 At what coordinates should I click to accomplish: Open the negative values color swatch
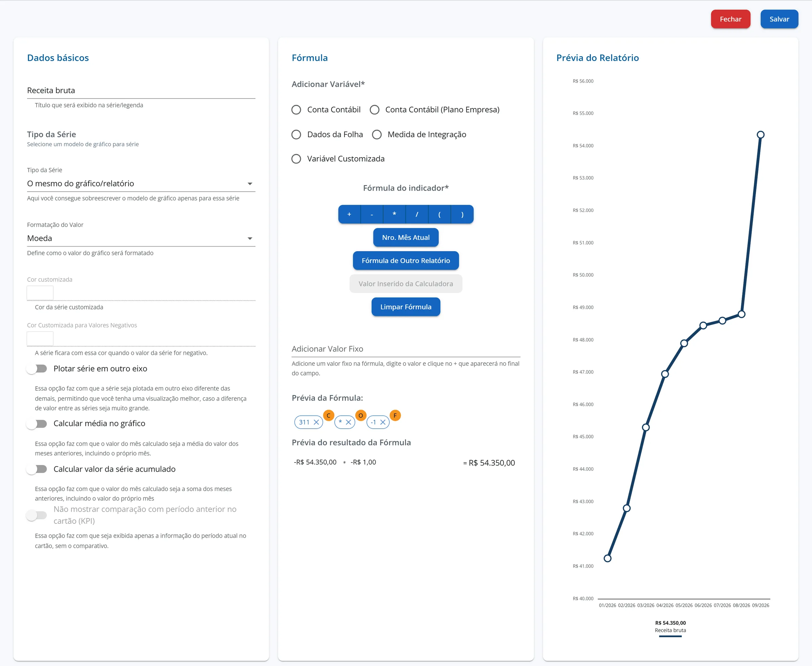point(40,338)
